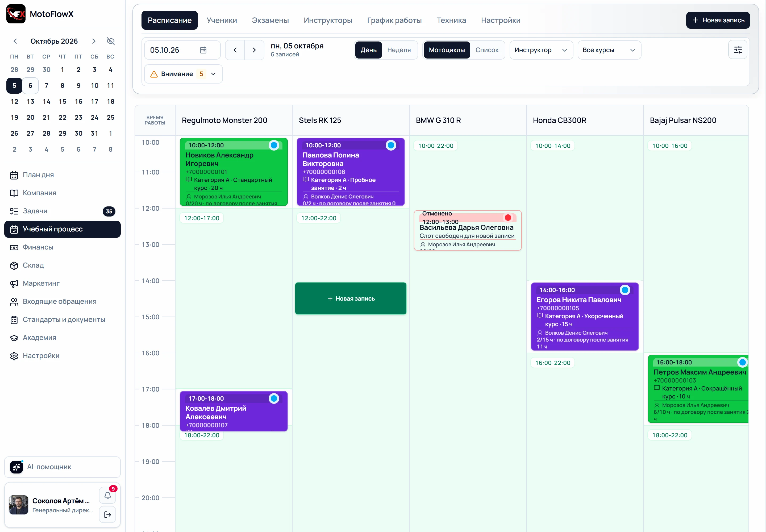Toggle status circle on Новиков Александр card
The image size is (766, 532).
pos(274,145)
